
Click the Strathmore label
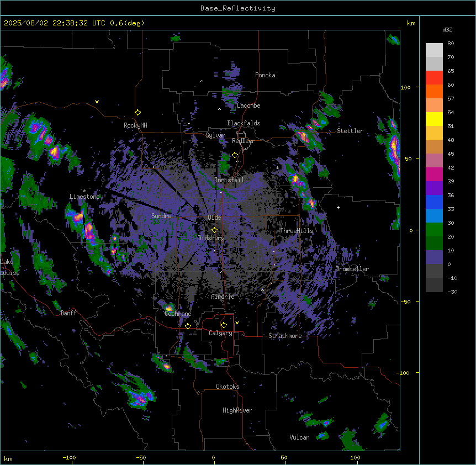(285, 336)
